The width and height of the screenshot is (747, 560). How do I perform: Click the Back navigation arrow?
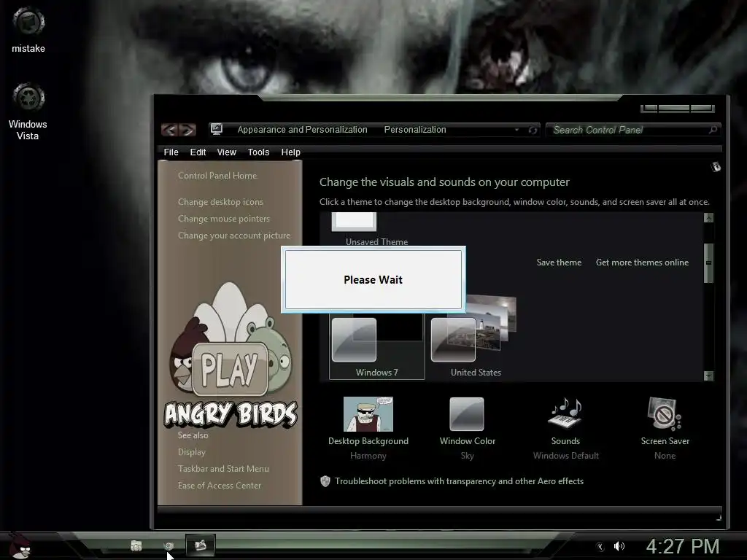(x=170, y=130)
